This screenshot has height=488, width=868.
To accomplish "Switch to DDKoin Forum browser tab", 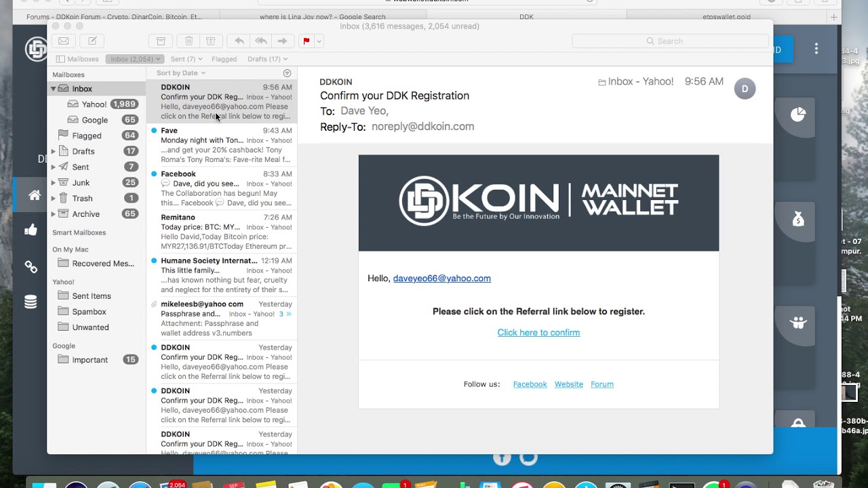I will 114,17.
